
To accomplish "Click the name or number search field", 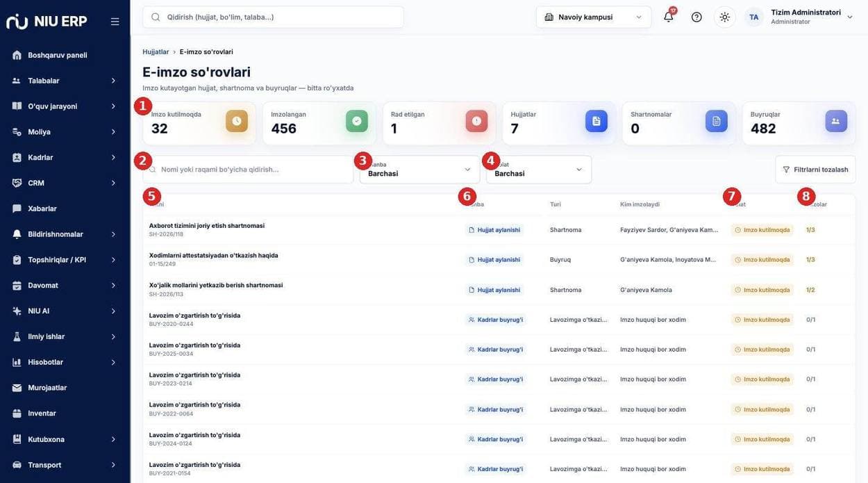I will coord(248,170).
